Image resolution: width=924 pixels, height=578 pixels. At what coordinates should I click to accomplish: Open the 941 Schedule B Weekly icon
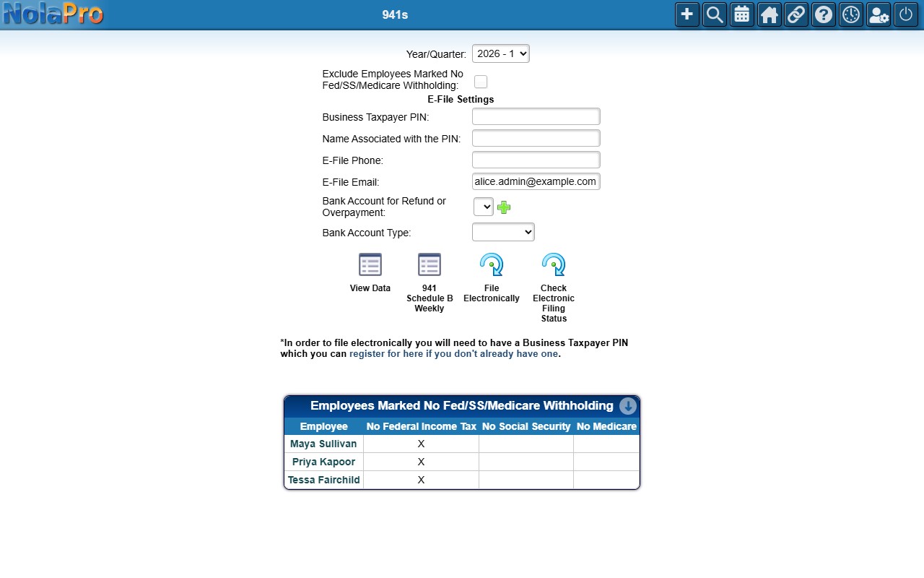click(x=430, y=264)
